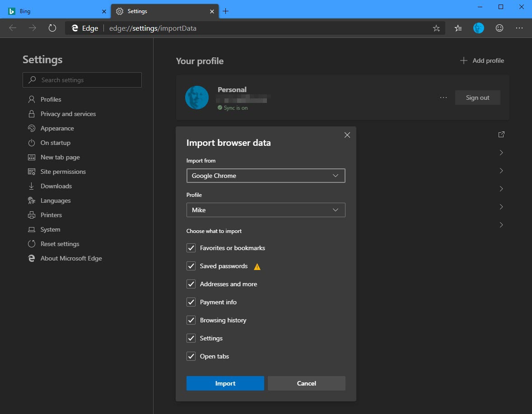Uncheck Favorites or bookmarks checkbox
The image size is (532, 414).
pyautogui.click(x=191, y=248)
